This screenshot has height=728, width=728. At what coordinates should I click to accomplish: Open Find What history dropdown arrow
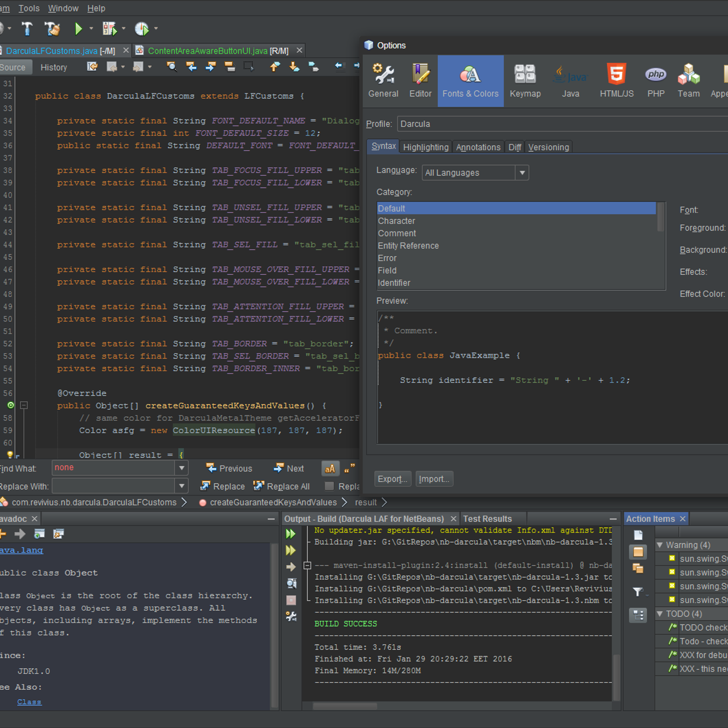[x=182, y=468]
